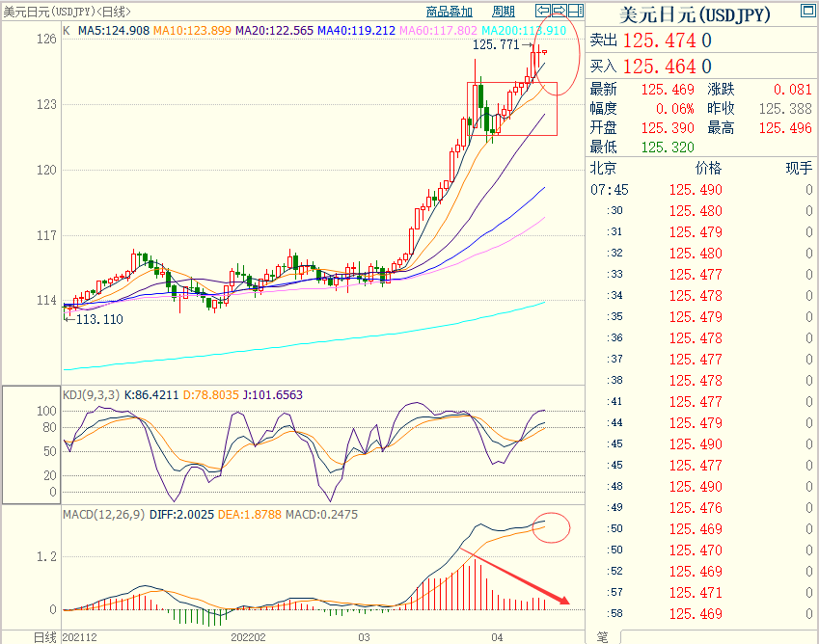Click the DIFF:2.0025 value
Viewport: 819px width, 644px height.
point(181,515)
